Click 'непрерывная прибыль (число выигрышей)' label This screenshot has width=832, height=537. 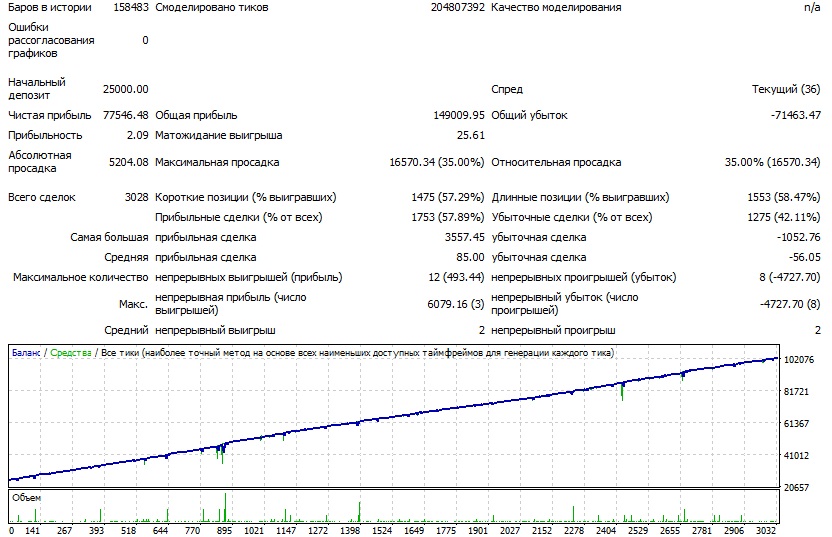coord(231,304)
